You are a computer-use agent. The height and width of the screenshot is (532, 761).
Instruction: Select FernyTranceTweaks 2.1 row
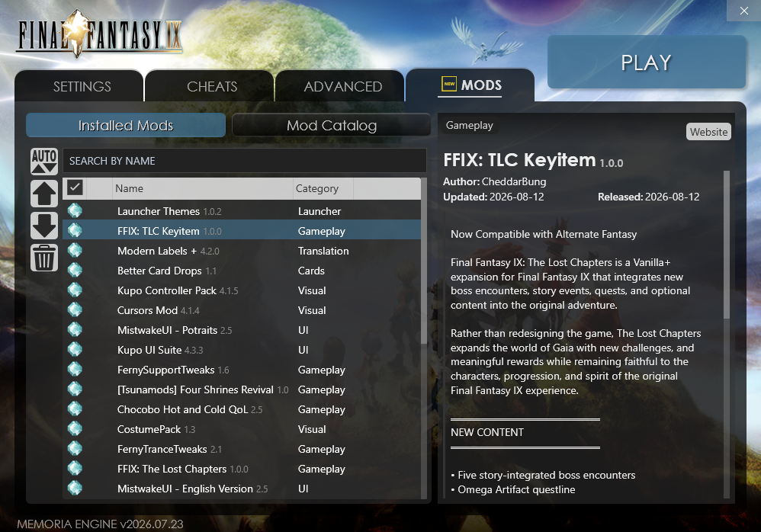[x=242, y=449]
